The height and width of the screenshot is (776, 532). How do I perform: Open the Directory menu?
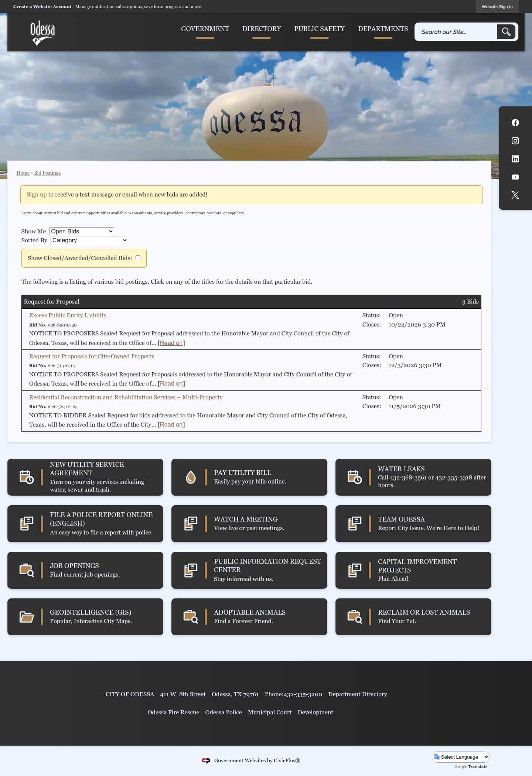262,29
